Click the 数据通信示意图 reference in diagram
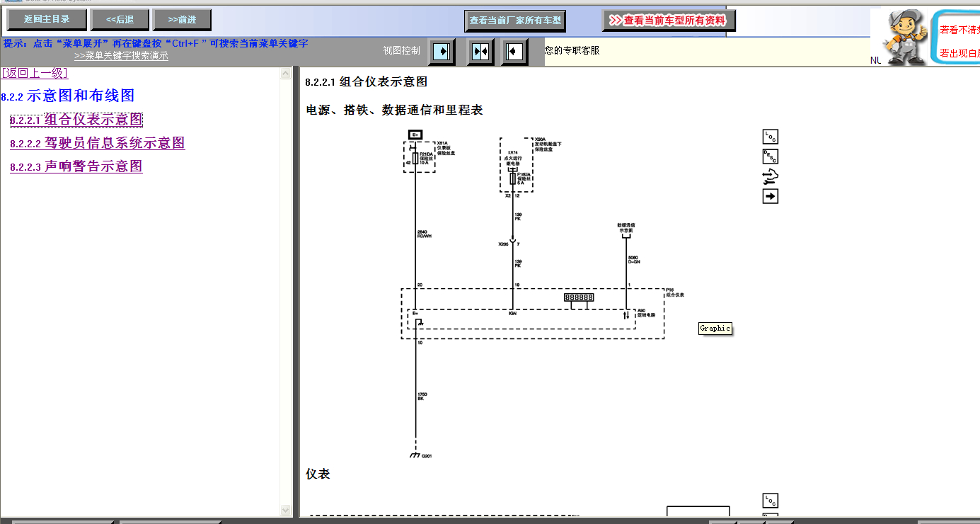The width and height of the screenshot is (980, 524). pyautogui.click(x=626, y=228)
